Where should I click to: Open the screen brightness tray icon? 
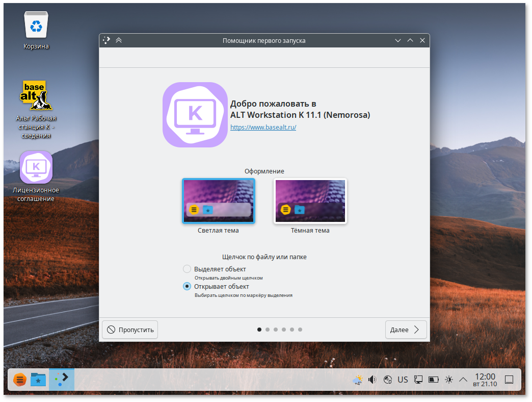tap(448, 380)
